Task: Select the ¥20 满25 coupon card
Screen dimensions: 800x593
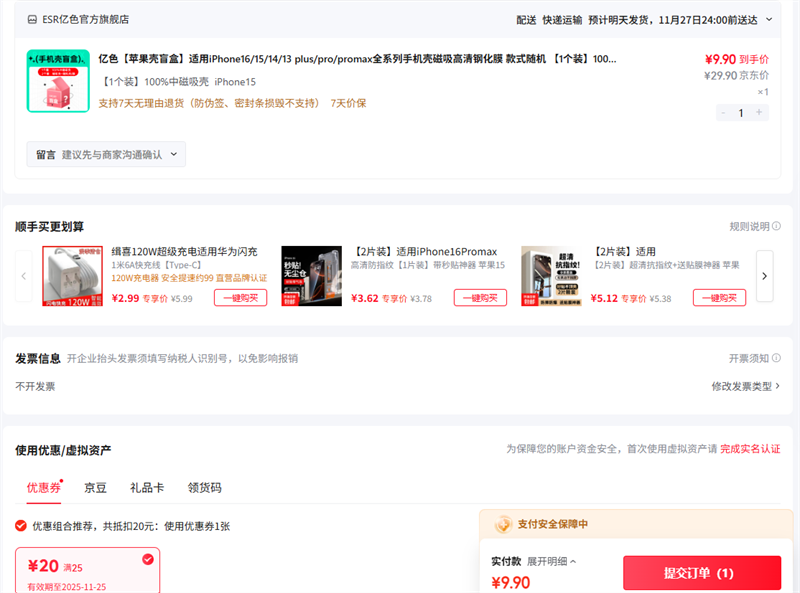Action: click(87, 570)
